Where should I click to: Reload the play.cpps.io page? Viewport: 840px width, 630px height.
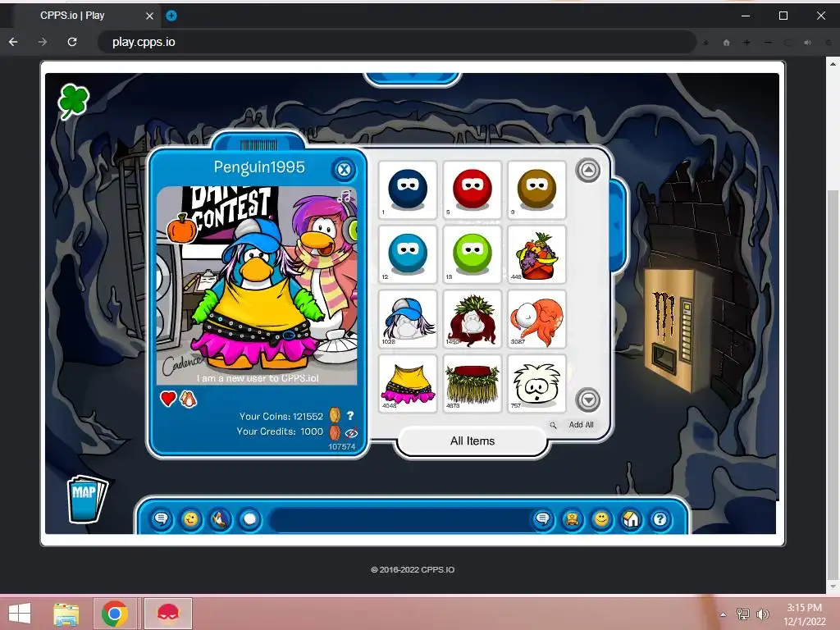(x=72, y=42)
